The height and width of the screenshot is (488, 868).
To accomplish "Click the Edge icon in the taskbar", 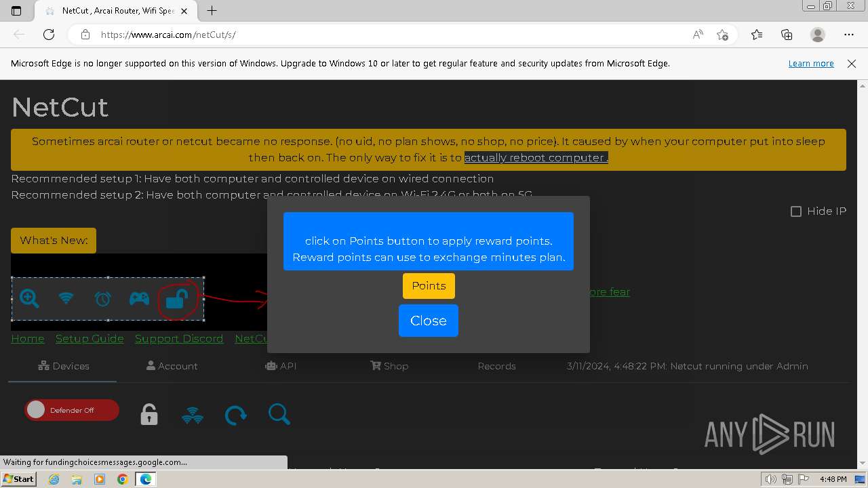I will tap(145, 479).
